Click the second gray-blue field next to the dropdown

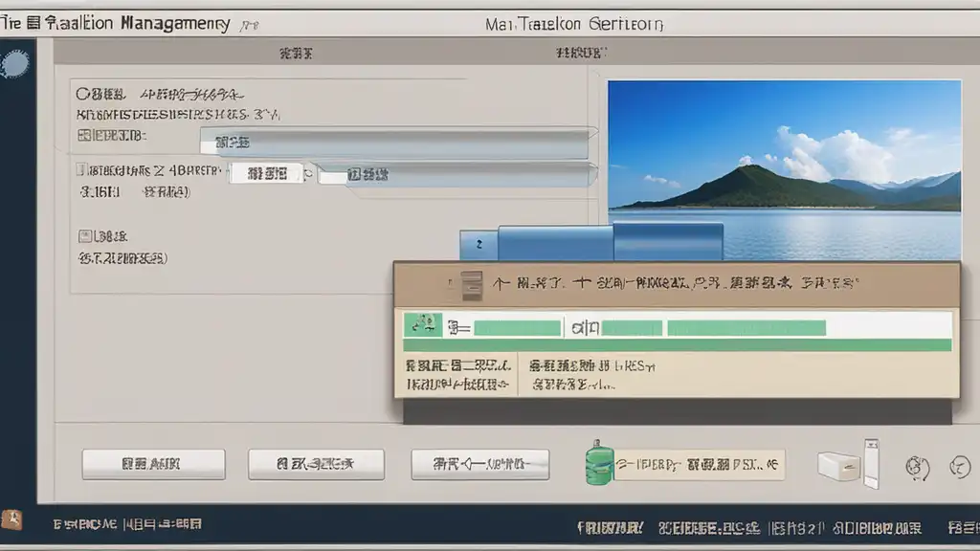[x=456, y=175]
